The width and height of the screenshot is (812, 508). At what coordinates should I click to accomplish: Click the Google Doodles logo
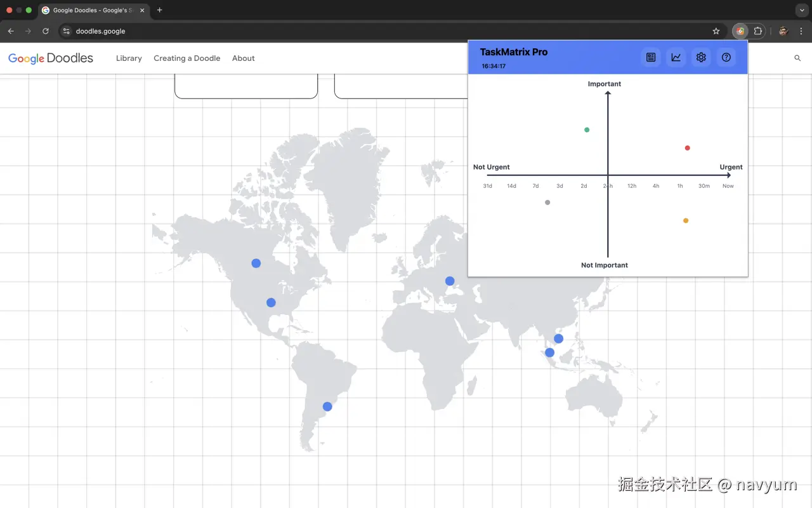tap(51, 58)
